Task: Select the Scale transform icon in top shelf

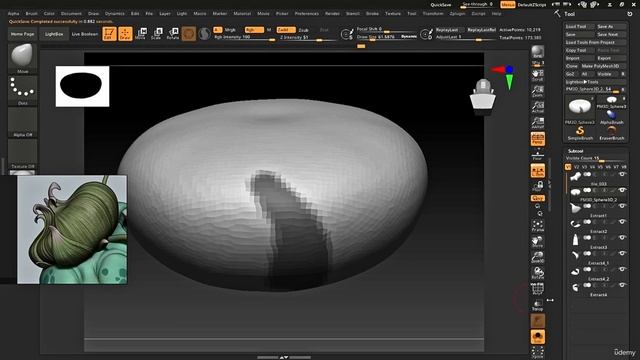Action: tap(156, 34)
